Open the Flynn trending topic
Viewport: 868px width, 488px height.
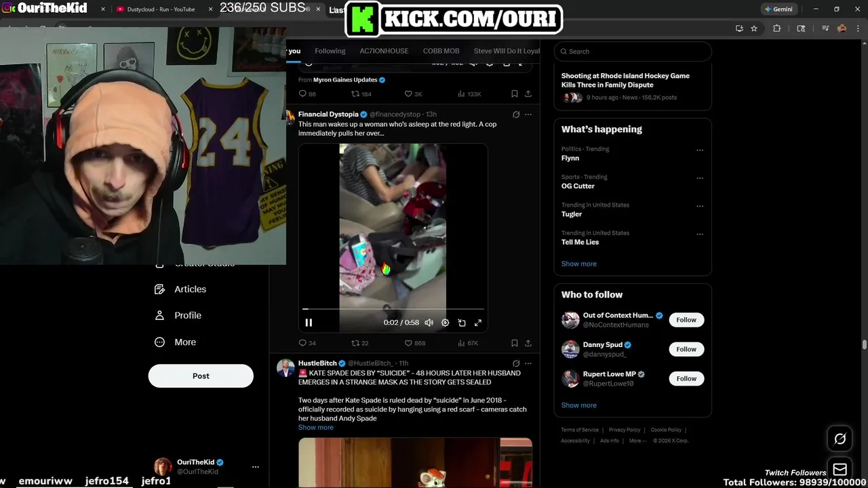570,158
